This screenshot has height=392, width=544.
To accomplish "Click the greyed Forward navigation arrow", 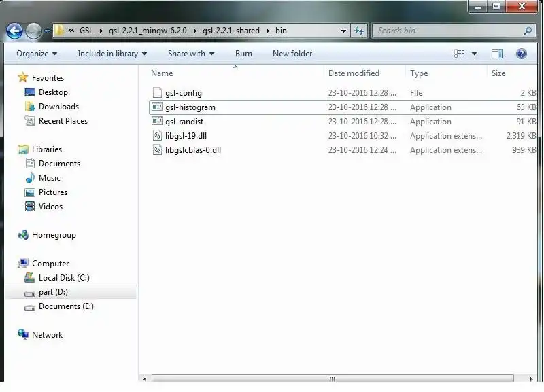I will 33,31.
